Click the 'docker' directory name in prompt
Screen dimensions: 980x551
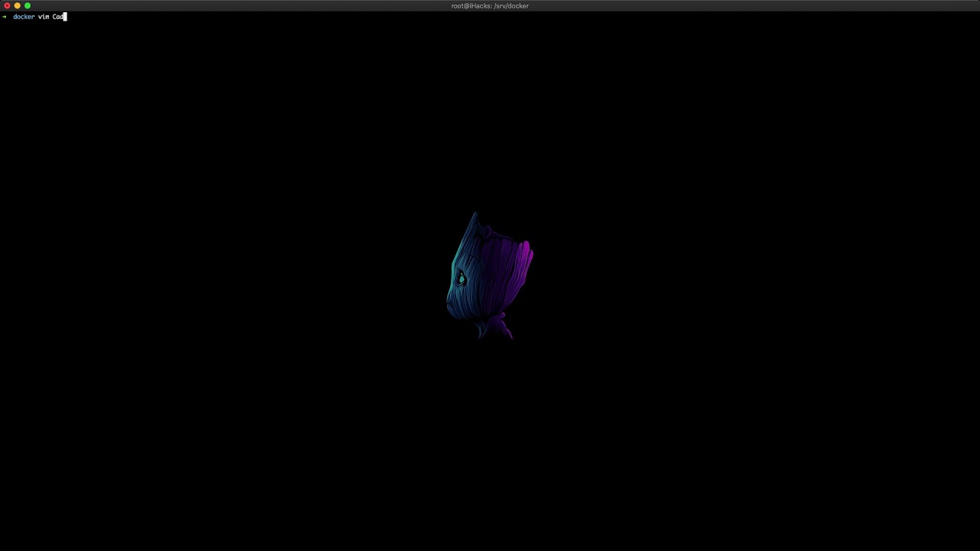coord(24,16)
